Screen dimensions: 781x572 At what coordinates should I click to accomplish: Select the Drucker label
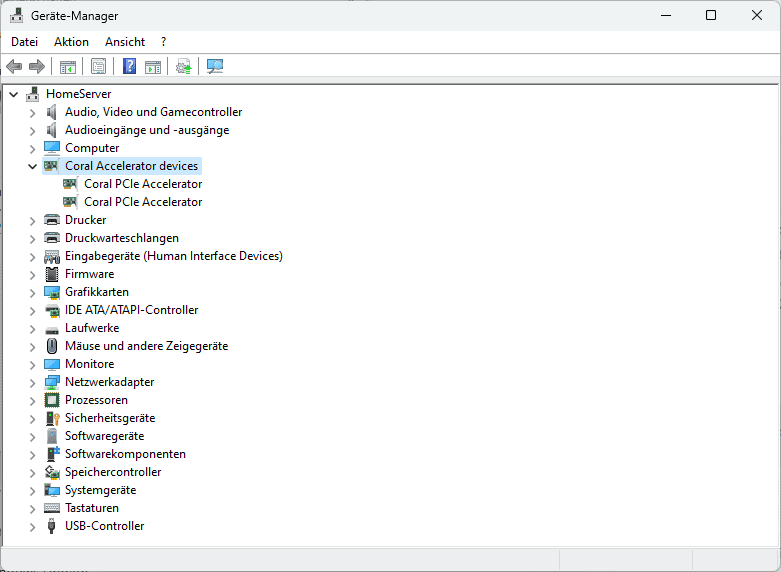pos(86,220)
